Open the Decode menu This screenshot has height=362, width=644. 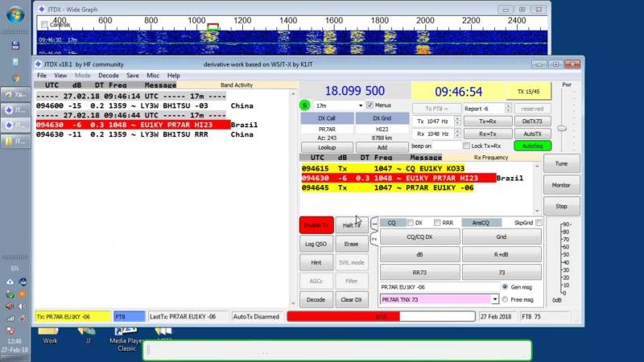[x=108, y=75]
